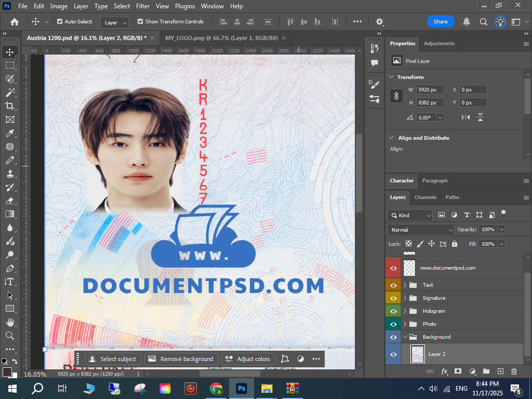The image size is (532, 399).
Task: Click the Remove background button
Action: click(x=181, y=359)
